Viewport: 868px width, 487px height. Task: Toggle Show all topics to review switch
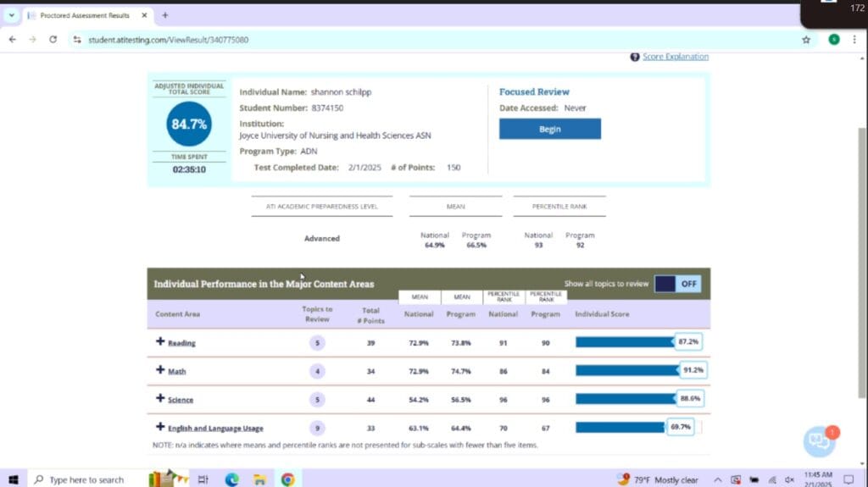tap(677, 284)
